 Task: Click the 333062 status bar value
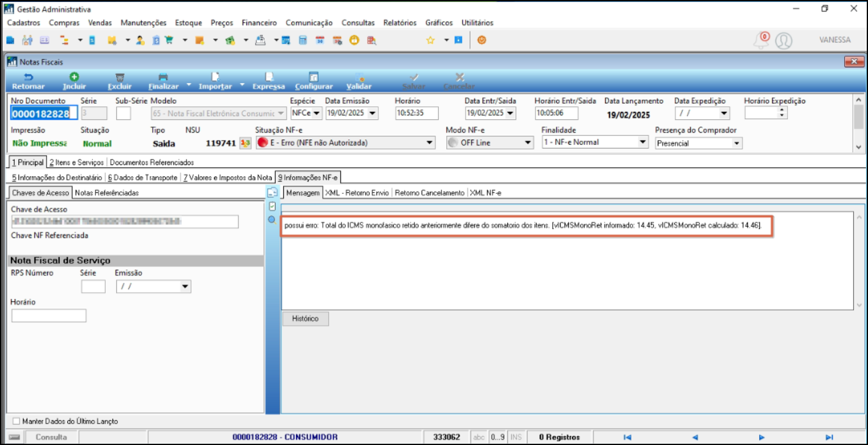447,437
